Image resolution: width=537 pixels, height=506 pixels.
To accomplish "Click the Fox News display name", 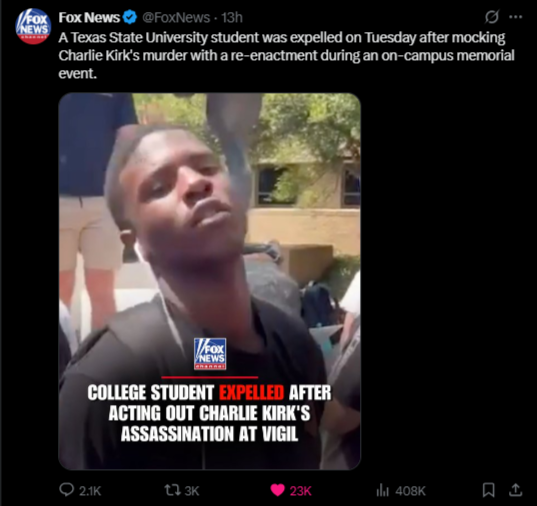I will [x=89, y=17].
